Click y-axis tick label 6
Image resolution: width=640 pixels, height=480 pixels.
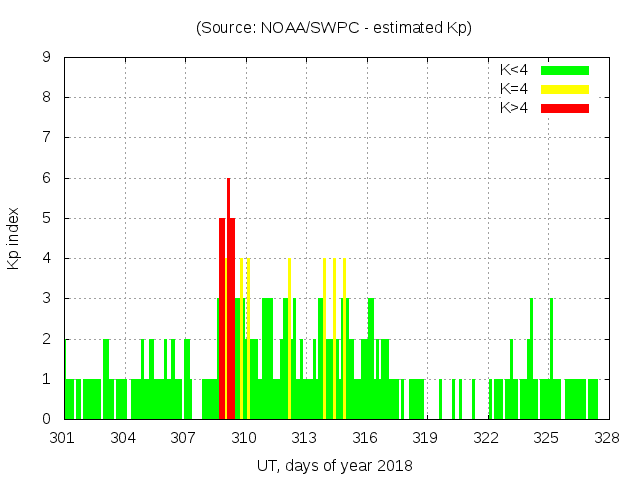[x=47, y=178]
